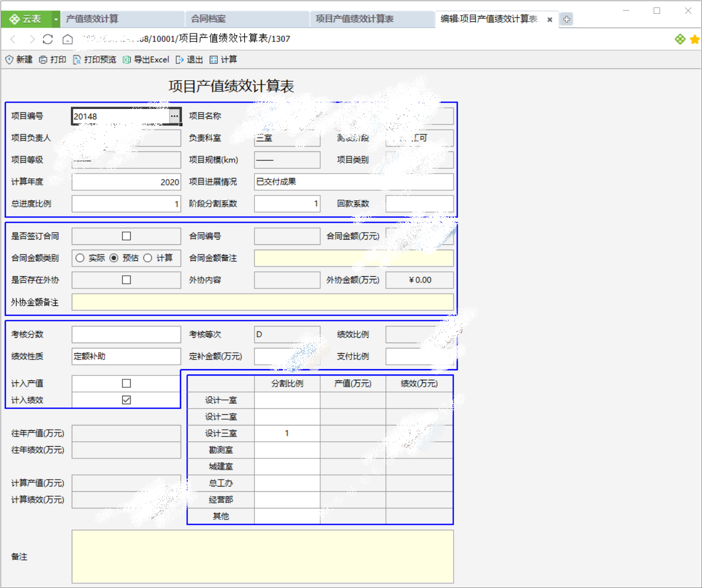Click the 项目规模(km) field

click(287, 160)
